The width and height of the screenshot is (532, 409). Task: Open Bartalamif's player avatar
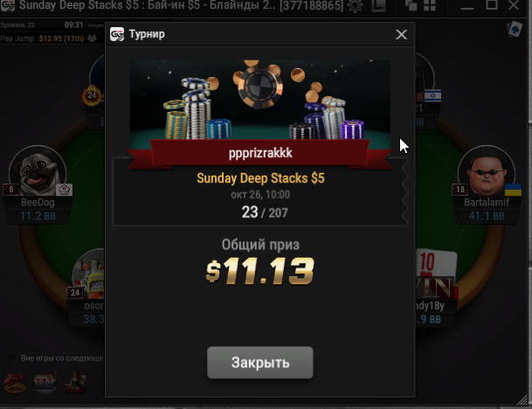point(487,171)
